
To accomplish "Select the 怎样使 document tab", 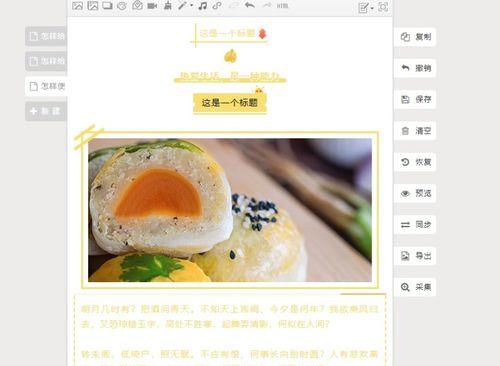I will (46, 86).
